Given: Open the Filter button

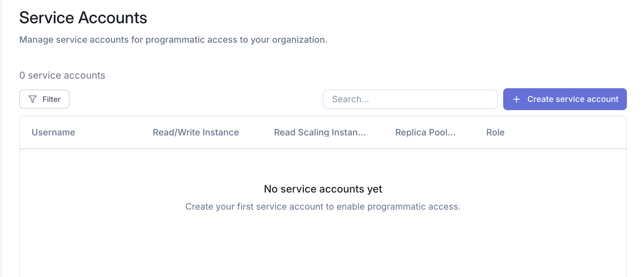Looking at the screenshot, I should (x=44, y=99).
